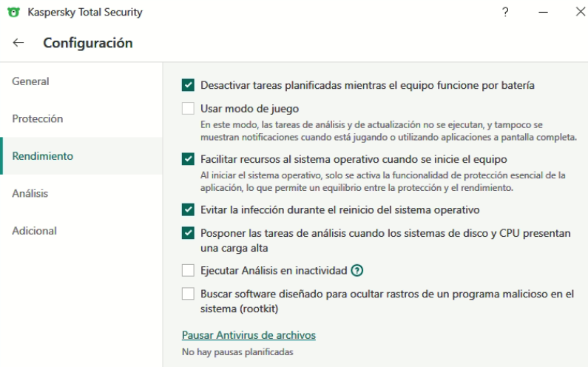Toggle Posponer las tareas de análisis checkbox
588x367 pixels.
pos(188,234)
